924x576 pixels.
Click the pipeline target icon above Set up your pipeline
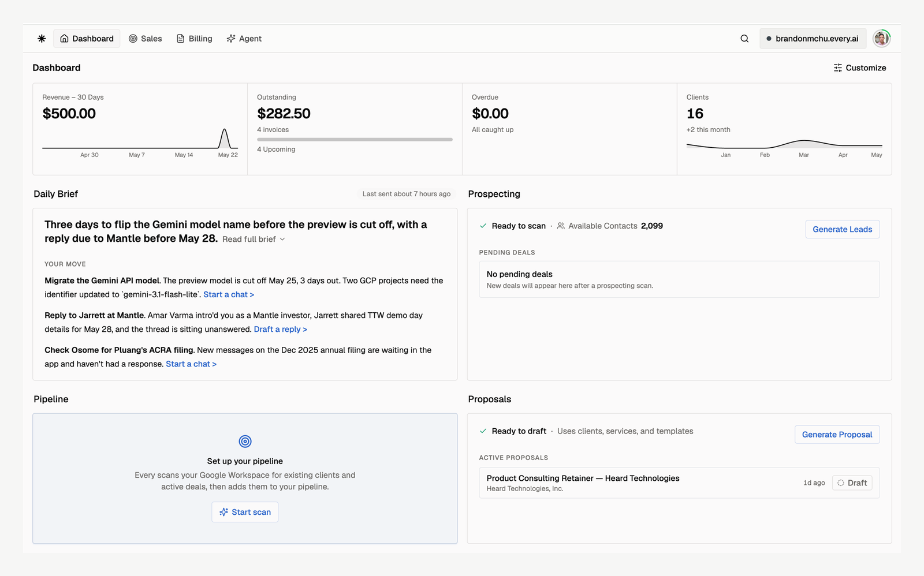tap(245, 442)
